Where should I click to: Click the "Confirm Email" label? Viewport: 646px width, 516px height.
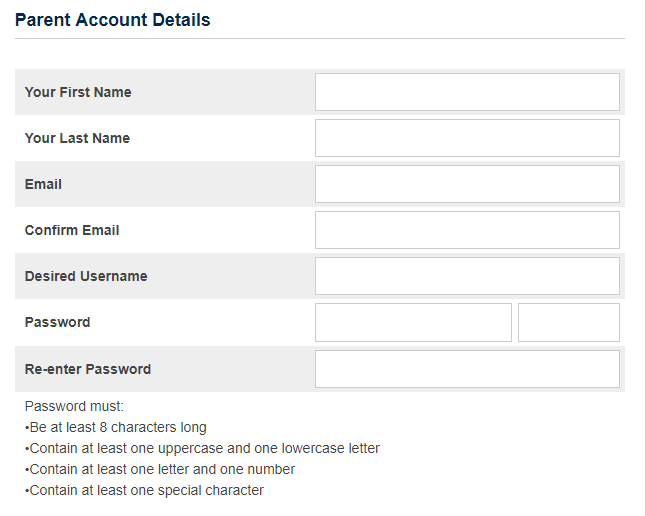(x=72, y=230)
